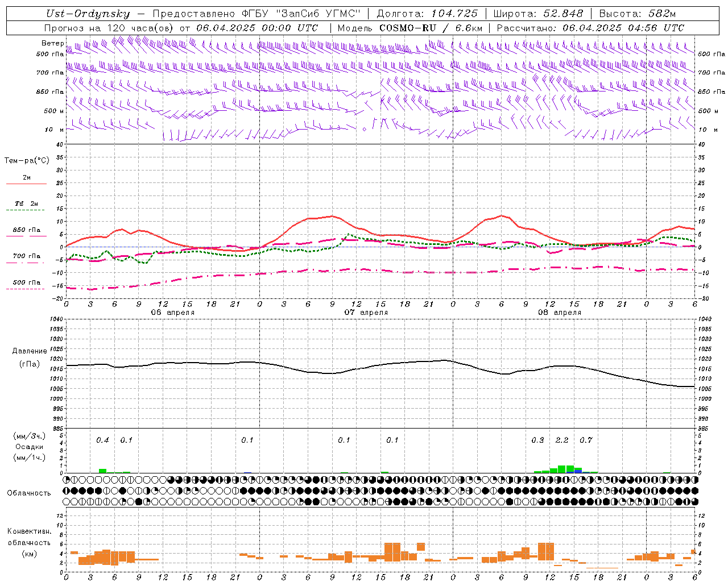Screen dimensions: 728x582
Task: Select the '(мм/3ч.)' precipitation unit label
Action: click(x=30, y=436)
